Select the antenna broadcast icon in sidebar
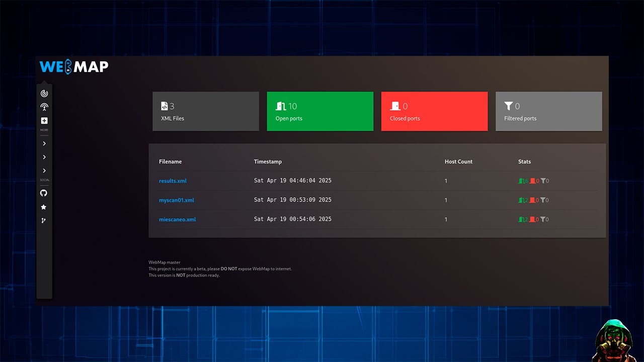Image resolution: width=644 pixels, height=362 pixels. [x=44, y=107]
